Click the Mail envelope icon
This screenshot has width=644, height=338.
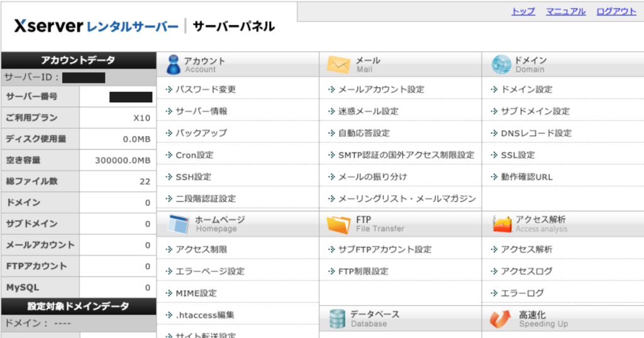[x=338, y=64]
